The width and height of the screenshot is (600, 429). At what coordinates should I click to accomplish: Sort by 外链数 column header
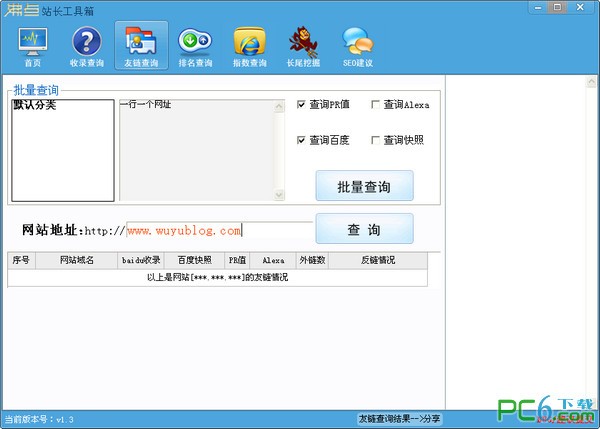(312, 260)
